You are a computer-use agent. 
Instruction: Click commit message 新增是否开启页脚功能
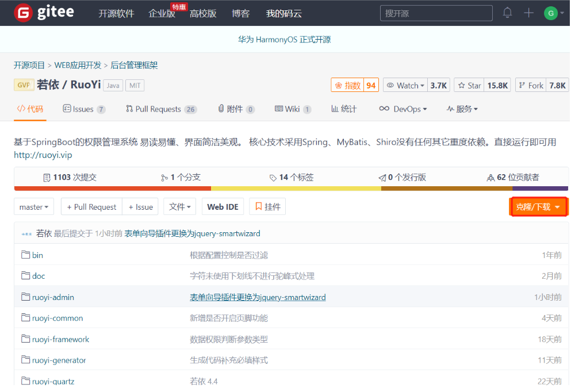229,318
